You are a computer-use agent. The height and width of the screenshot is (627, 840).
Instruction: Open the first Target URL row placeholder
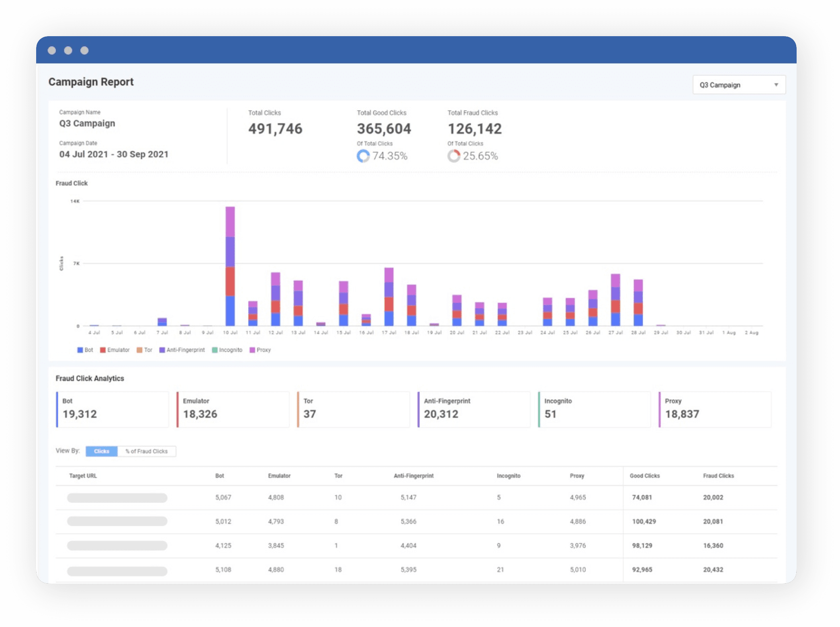pyautogui.click(x=117, y=498)
